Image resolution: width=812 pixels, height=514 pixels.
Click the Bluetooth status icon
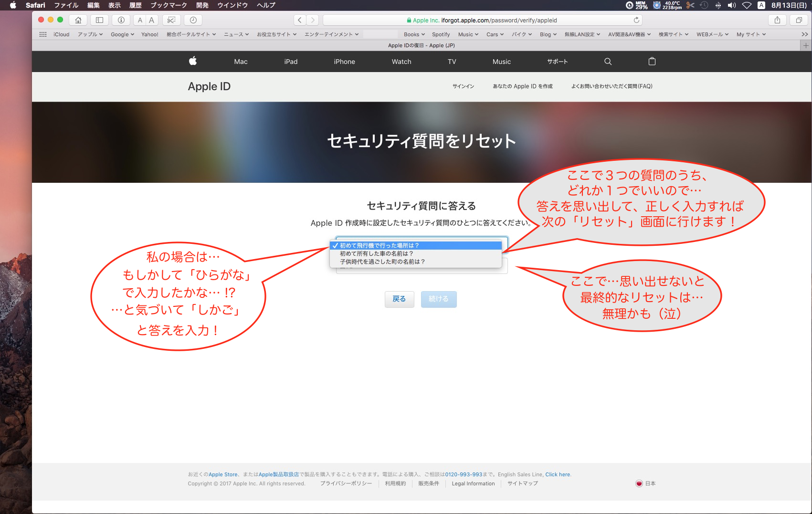coord(718,5)
